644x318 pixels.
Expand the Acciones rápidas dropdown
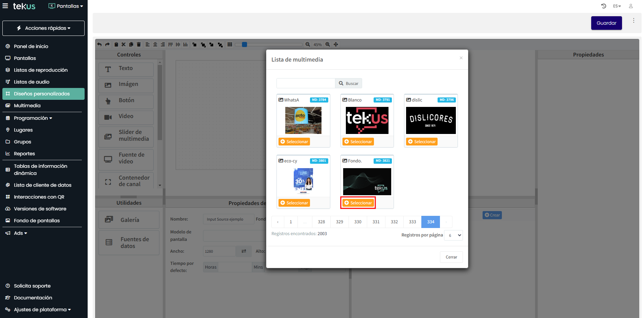click(43, 28)
